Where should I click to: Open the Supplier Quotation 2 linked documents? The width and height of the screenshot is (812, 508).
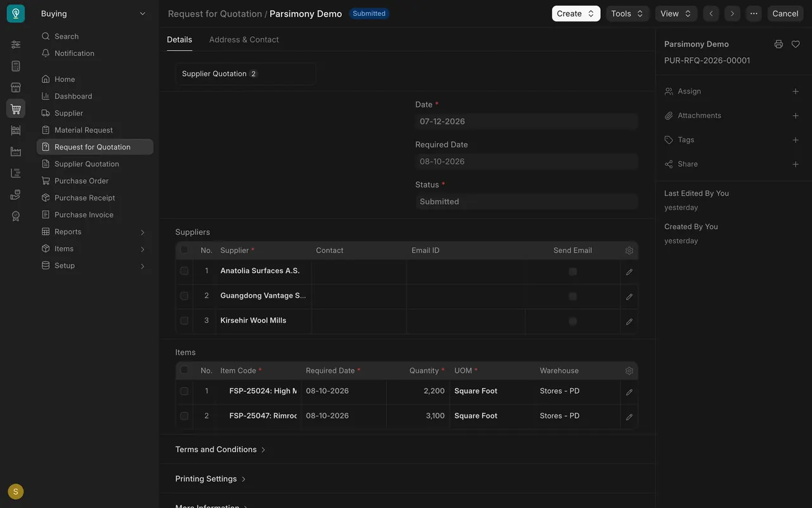[x=246, y=74]
